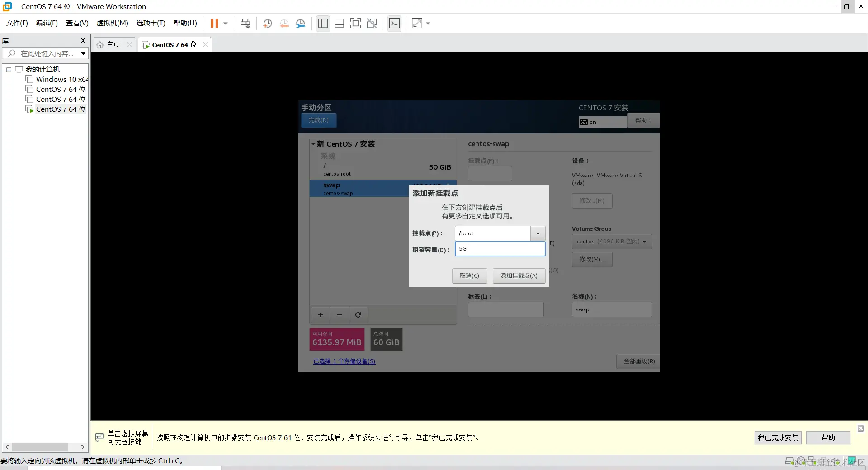
Task: Take a snapshot of this virtual machine
Action: coord(268,23)
